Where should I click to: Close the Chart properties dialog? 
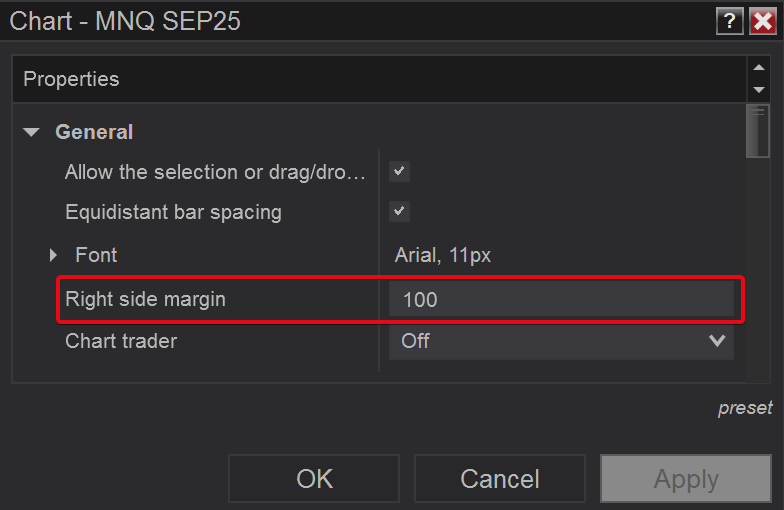[763, 21]
